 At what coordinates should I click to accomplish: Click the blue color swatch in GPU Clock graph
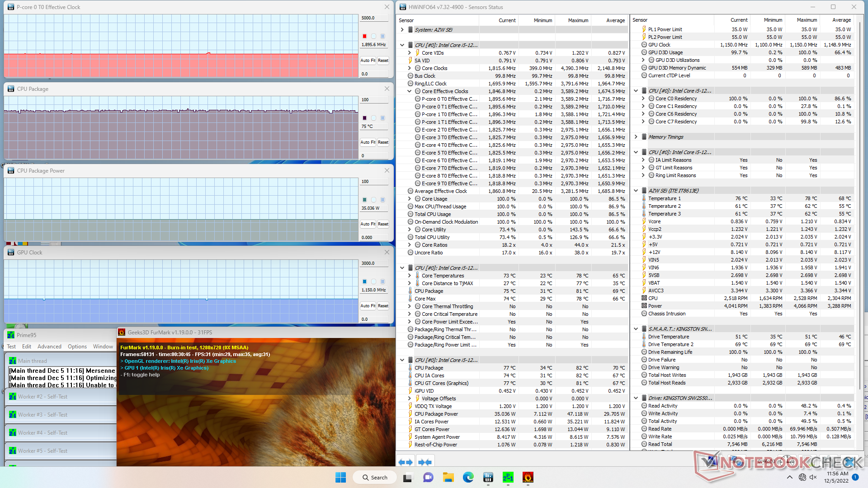(x=364, y=282)
